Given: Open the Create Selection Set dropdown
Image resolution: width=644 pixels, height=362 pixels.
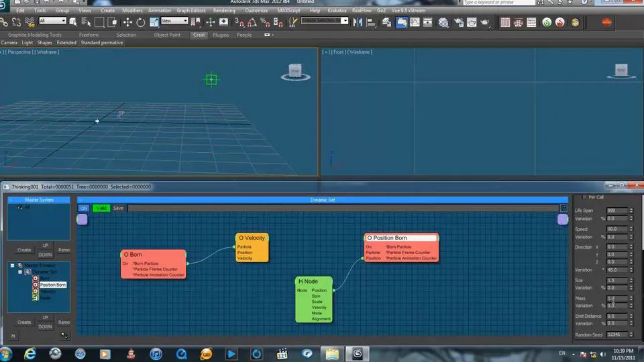Looking at the screenshot, I should point(325,21).
